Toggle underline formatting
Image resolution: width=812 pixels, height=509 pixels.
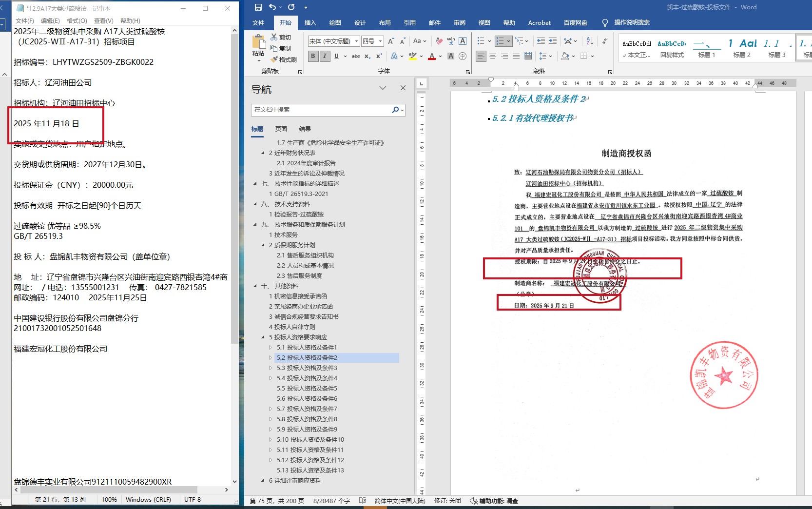tap(336, 57)
